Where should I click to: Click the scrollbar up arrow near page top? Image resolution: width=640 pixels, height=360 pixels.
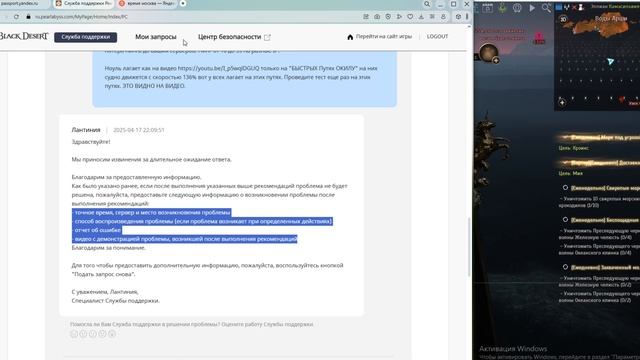(x=469, y=27)
